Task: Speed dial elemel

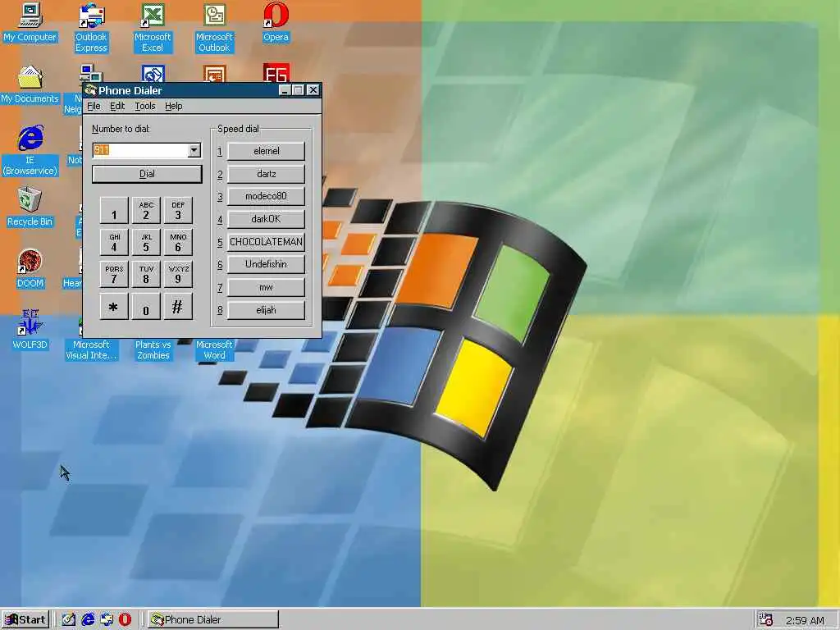Action: coord(267,151)
